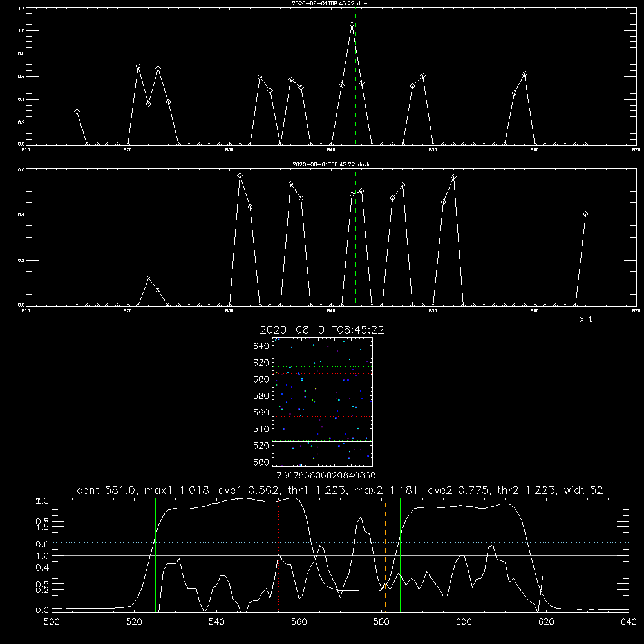Viewport: 644px width, 644px height.
Task: Open the central scatter image thumbnail
Action: coord(322,402)
